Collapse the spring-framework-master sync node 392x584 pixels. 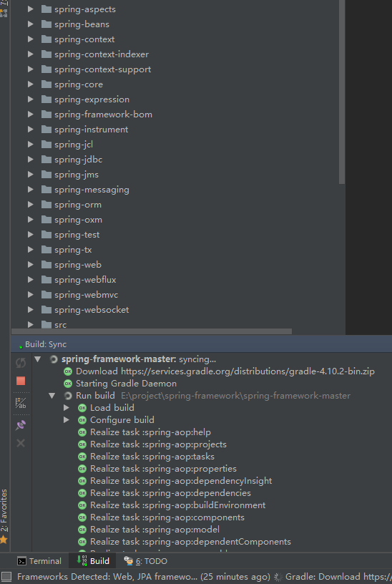[38, 359]
